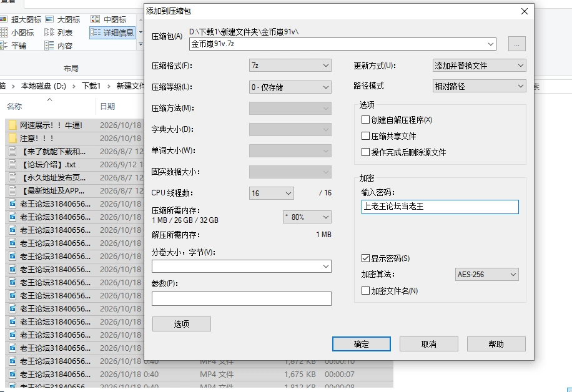Screen dimensions: 572x392
Task: Open the 压缩等级 dropdown
Action: coord(290,87)
